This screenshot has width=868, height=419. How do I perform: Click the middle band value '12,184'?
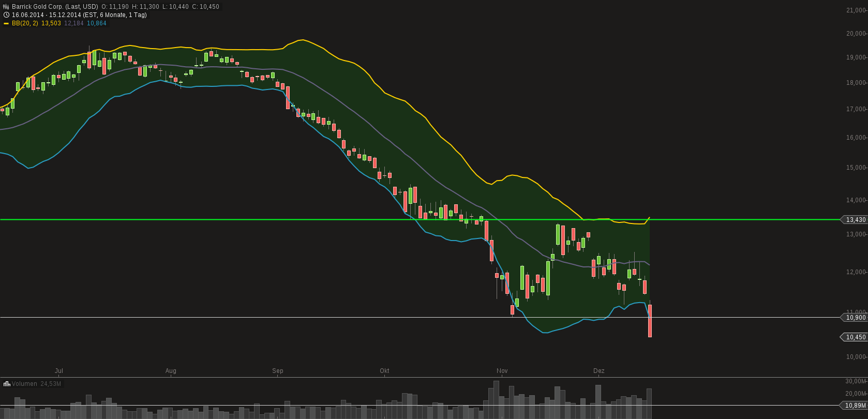point(74,23)
